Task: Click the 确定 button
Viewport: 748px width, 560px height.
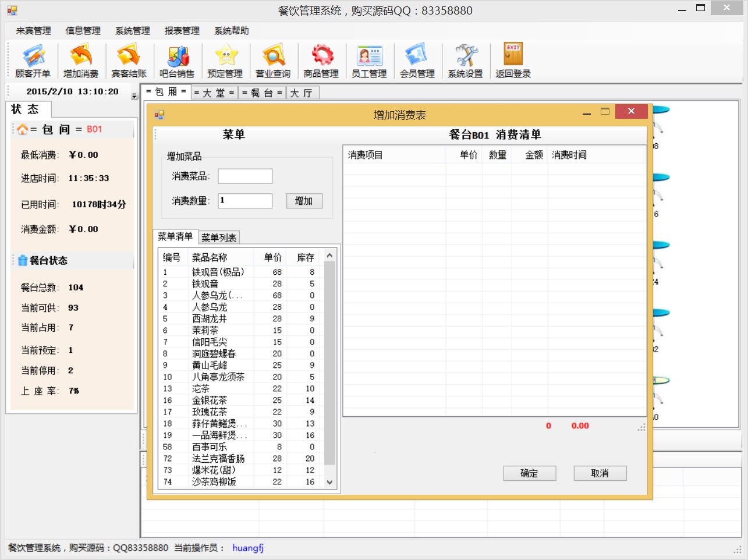Action: (x=529, y=473)
